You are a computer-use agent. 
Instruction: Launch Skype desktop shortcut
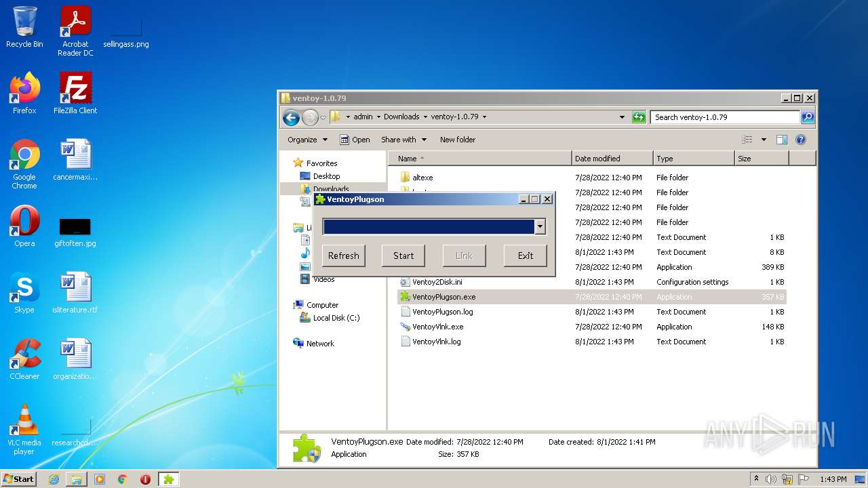24,293
